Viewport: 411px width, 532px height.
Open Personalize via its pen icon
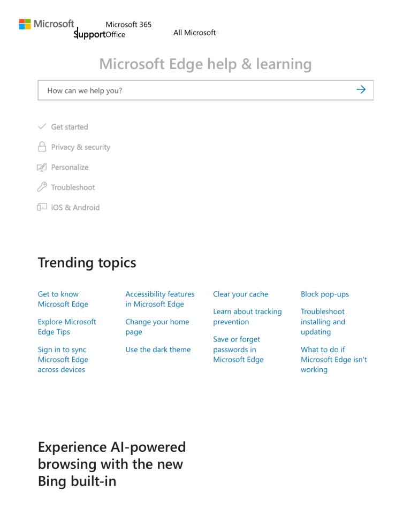42,167
